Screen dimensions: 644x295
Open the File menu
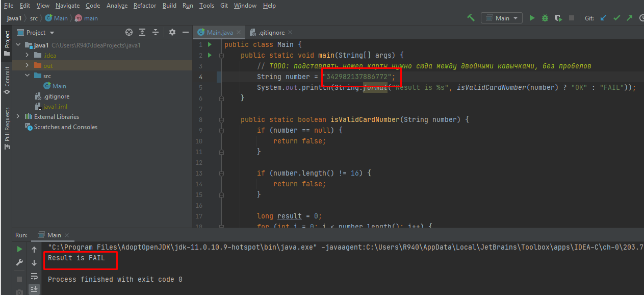pos(9,6)
